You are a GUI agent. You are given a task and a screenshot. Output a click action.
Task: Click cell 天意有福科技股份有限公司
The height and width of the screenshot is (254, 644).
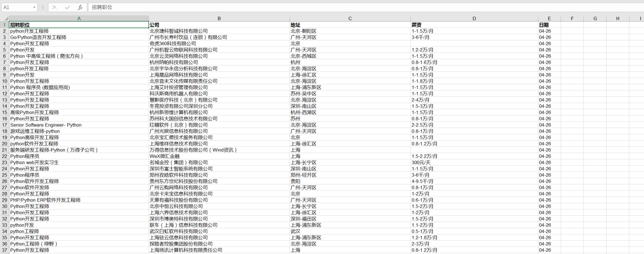[x=219, y=200]
